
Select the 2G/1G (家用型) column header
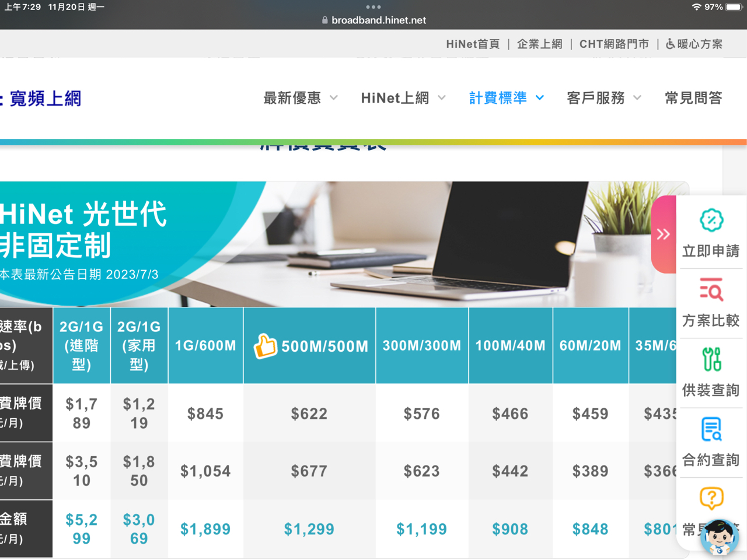139,346
